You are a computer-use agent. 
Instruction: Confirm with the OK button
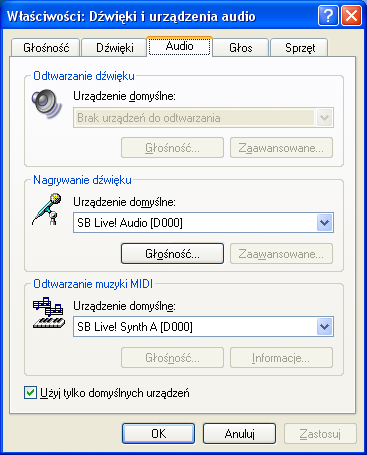click(x=158, y=434)
